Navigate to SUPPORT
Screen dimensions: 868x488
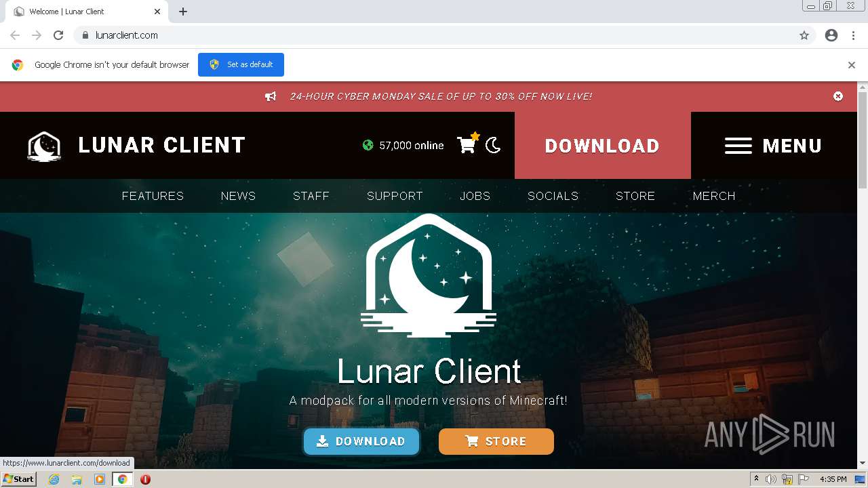click(x=395, y=196)
